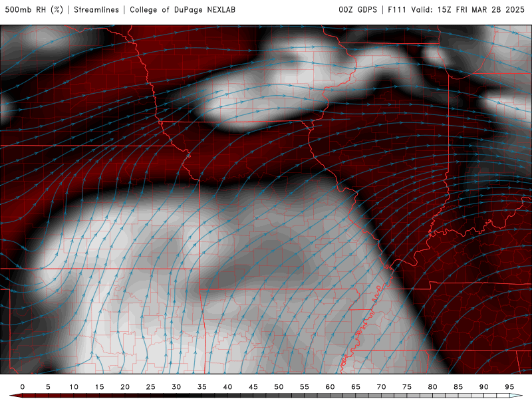This screenshot has width=532, height=399.
Task: Click the colorbar label '0'
Action: [x=23, y=387]
